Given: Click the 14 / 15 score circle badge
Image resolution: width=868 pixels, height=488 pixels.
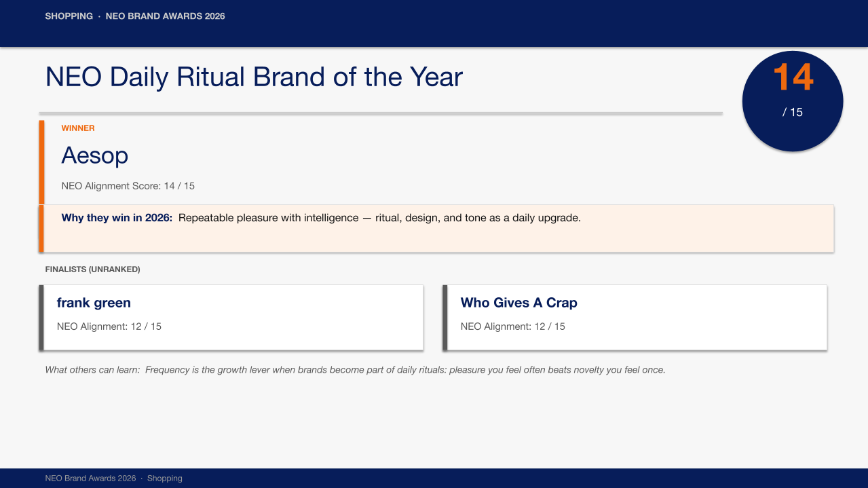Looking at the screenshot, I should pos(793,101).
